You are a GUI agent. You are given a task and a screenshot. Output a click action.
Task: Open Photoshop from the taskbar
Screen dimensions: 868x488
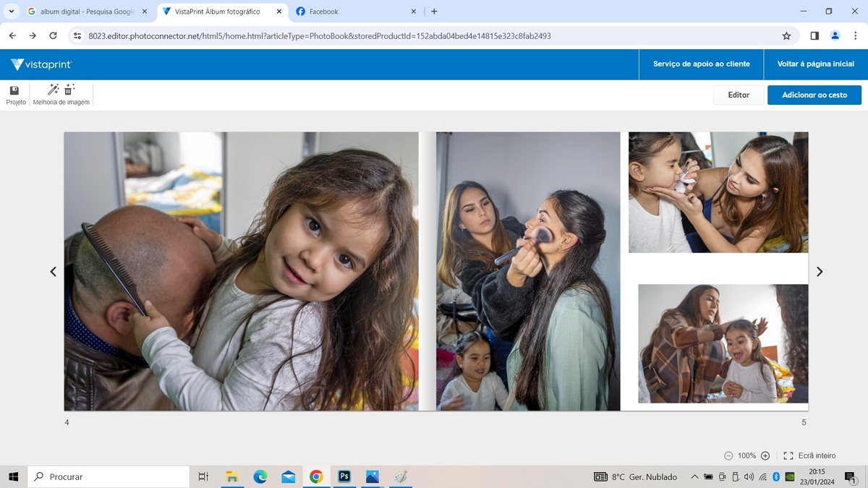(344, 476)
